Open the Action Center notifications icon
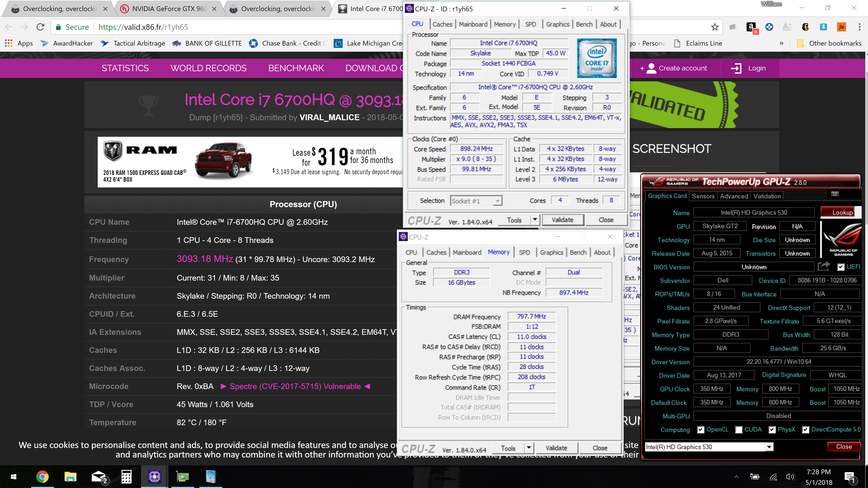The image size is (868, 488). click(x=850, y=477)
